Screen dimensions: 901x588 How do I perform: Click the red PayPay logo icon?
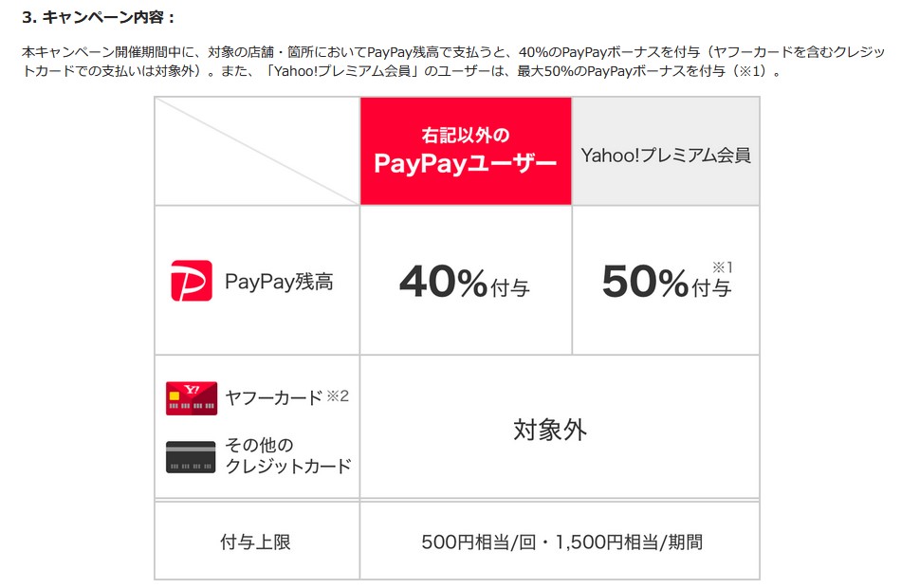[192, 281]
